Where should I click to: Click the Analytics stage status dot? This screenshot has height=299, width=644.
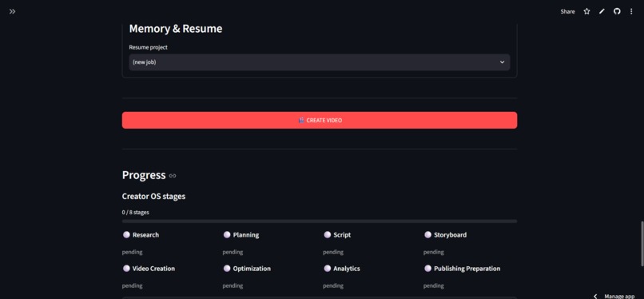pyautogui.click(x=328, y=268)
